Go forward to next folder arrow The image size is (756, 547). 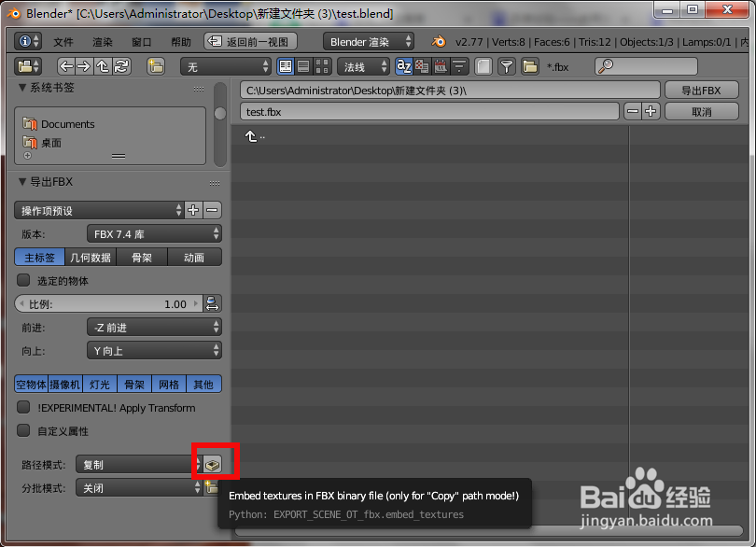(x=83, y=66)
